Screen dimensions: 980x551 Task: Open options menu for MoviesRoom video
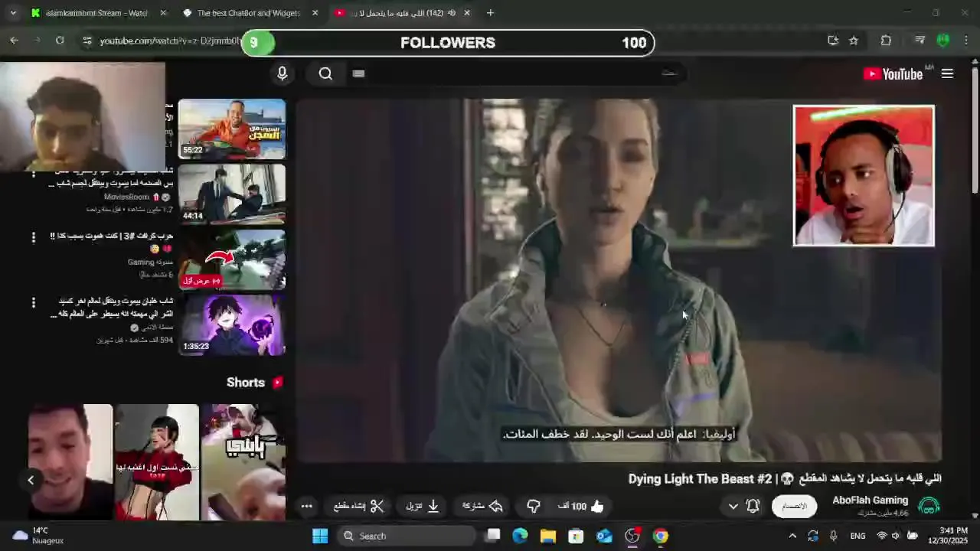33,174
